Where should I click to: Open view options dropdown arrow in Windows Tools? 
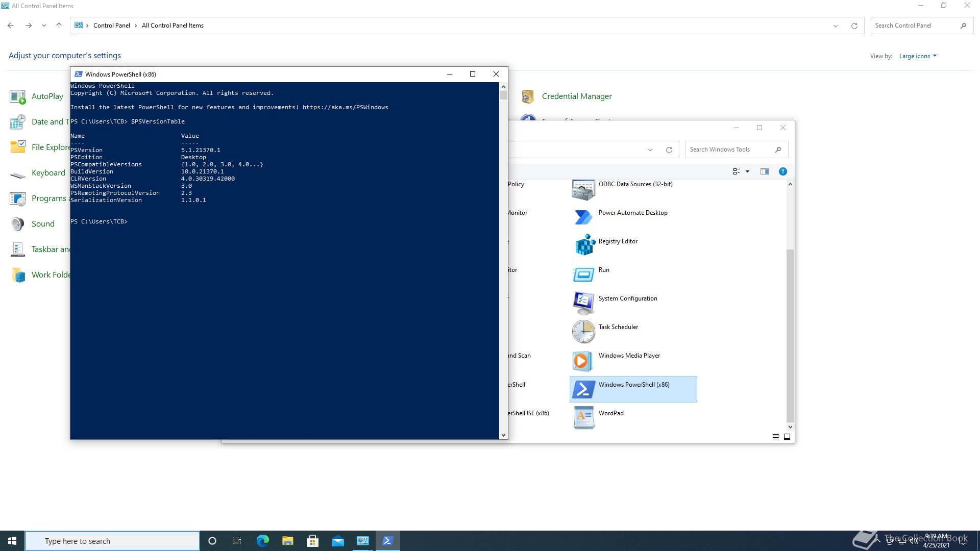(x=747, y=171)
